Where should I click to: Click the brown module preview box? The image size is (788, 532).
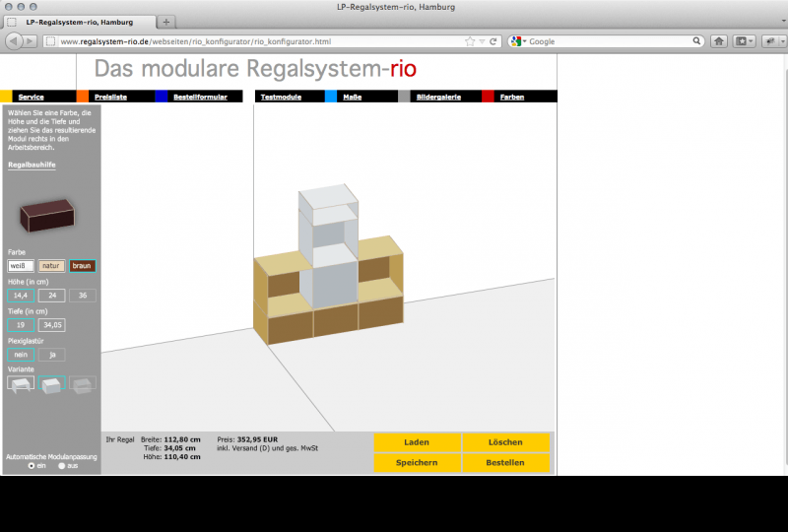click(47, 215)
